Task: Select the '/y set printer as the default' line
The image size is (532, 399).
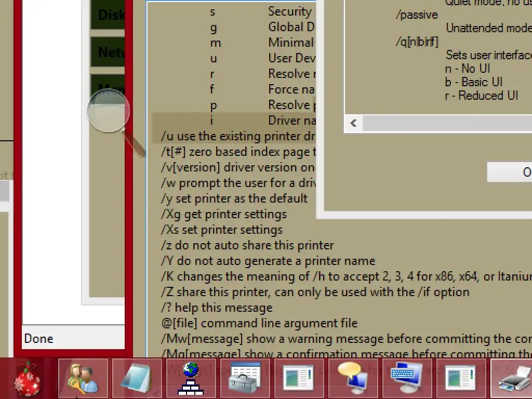Action: [x=234, y=198]
